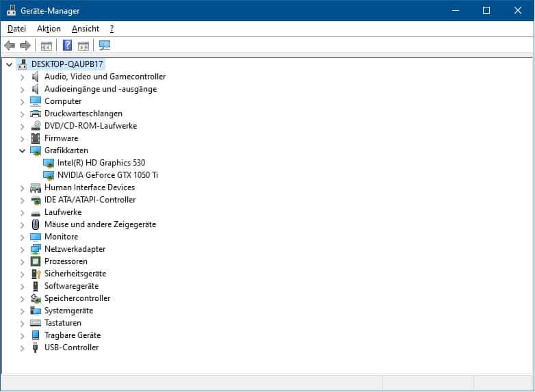Image resolution: width=535 pixels, height=392 pixels.
Task: Click the icon of NVIDIA GeForce GTX 1050 Ti
Action: tap(49, 175)
